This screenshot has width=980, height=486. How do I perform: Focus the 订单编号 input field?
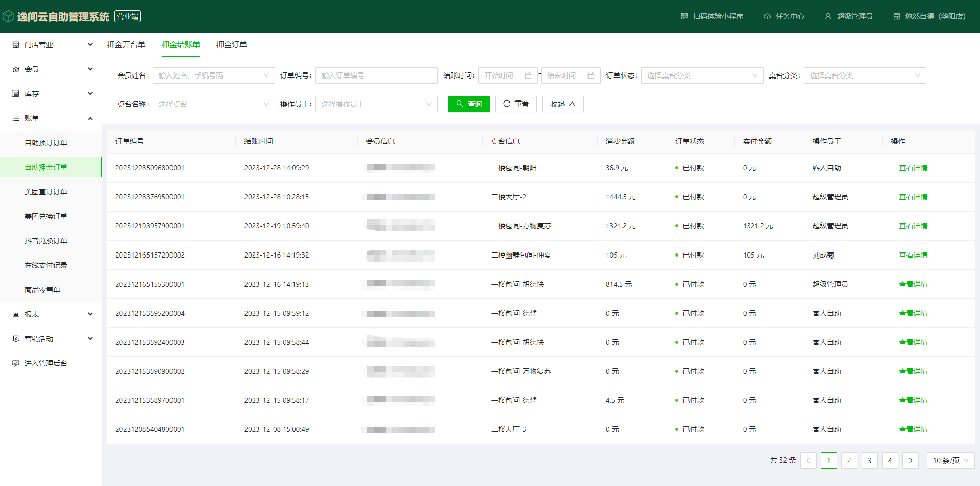pos(377,75)
